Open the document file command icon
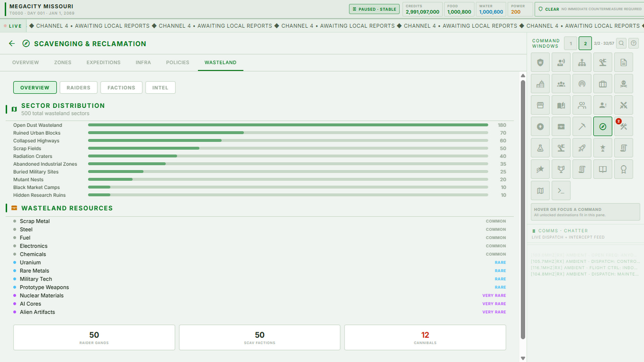 click(623, 62)
